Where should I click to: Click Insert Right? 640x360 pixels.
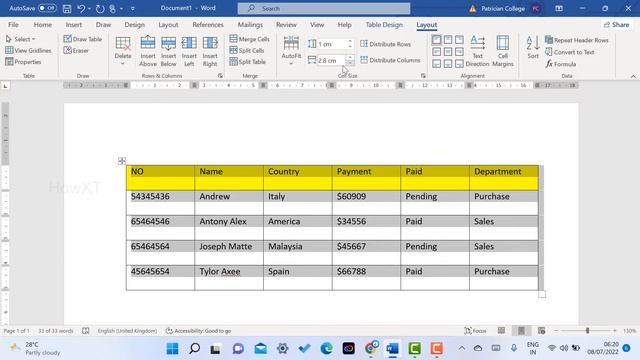pyautogui.click(x=210, y=51)
